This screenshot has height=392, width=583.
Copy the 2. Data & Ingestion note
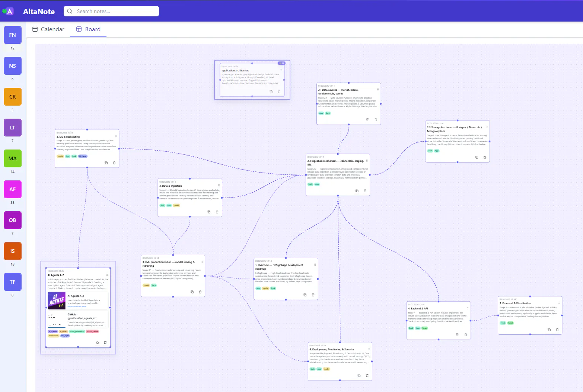209,212
